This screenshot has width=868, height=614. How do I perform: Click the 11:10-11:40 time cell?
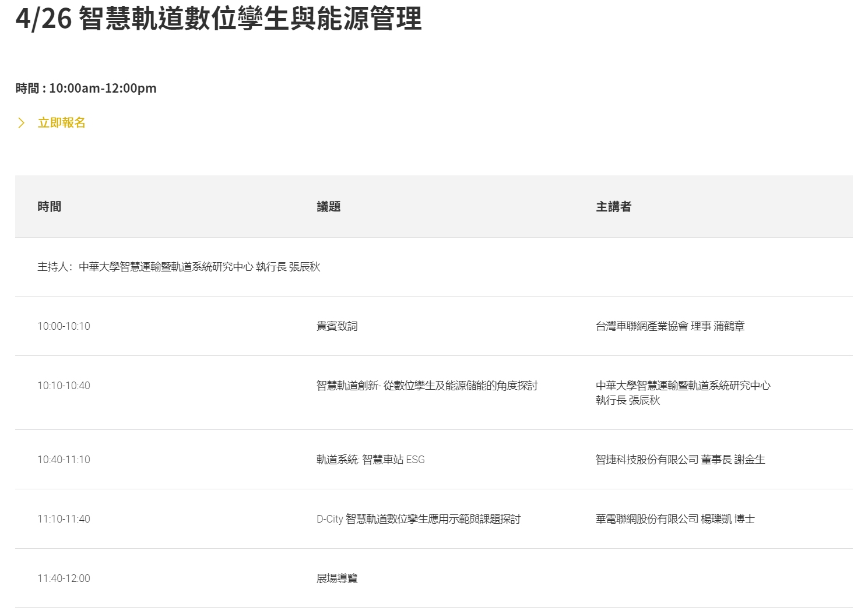pos(64,519)
